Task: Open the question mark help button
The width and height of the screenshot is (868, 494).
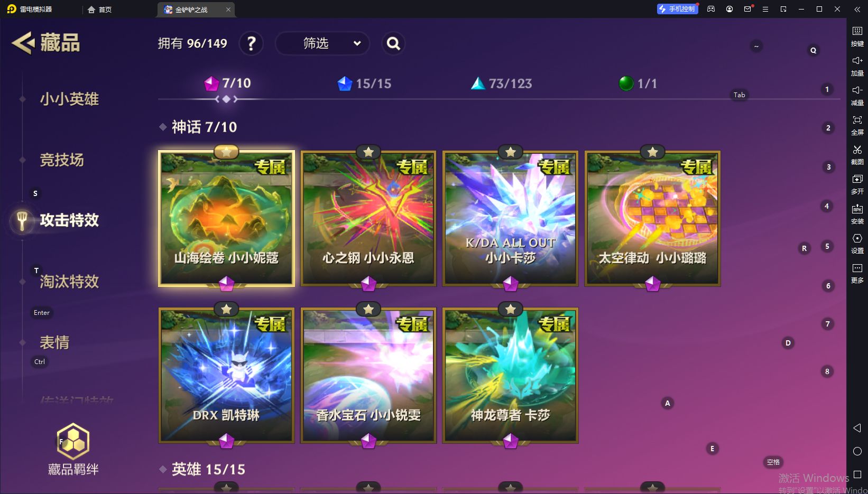Action: tap(251, 43)
